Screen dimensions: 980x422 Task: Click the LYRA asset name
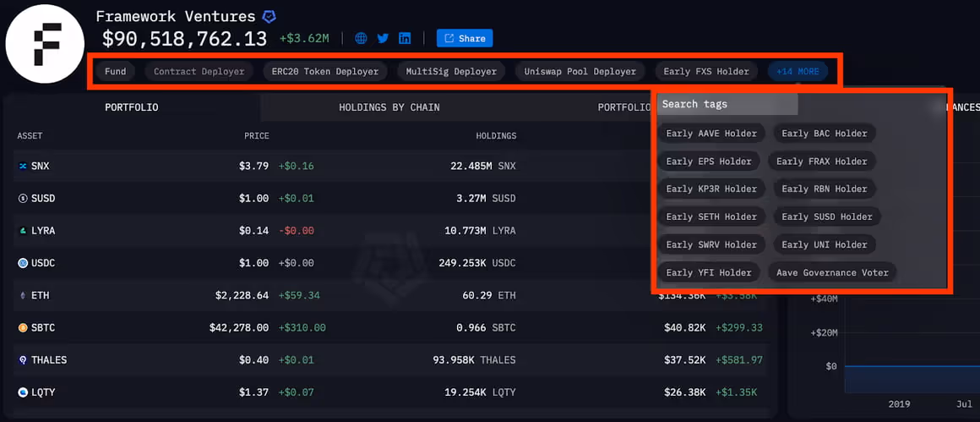pyautogui.click(x=43, y=231)
